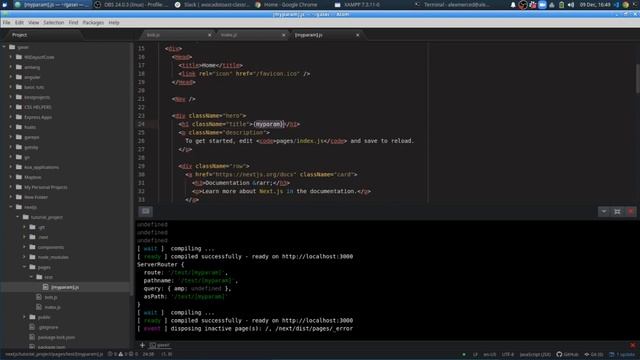
Task: Click the editor vertical scrollbar
Action: 637,78
